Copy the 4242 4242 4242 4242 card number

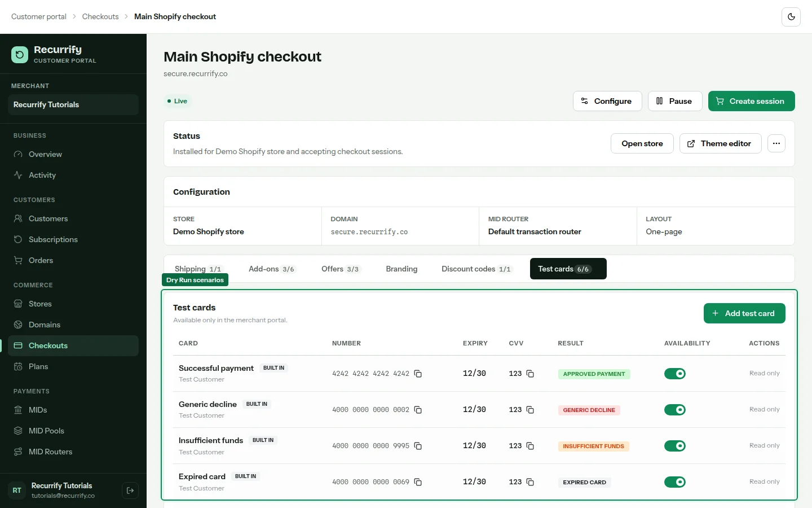tap(418, 374)
